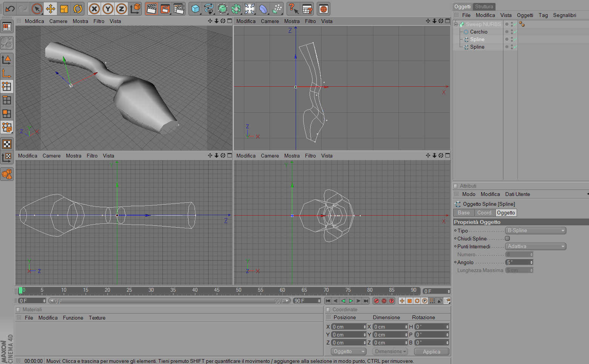Image resolution: width=589 pixels, height=364 pixels.
Task: Switch to the Struttura tab
Action: [484, 6]
